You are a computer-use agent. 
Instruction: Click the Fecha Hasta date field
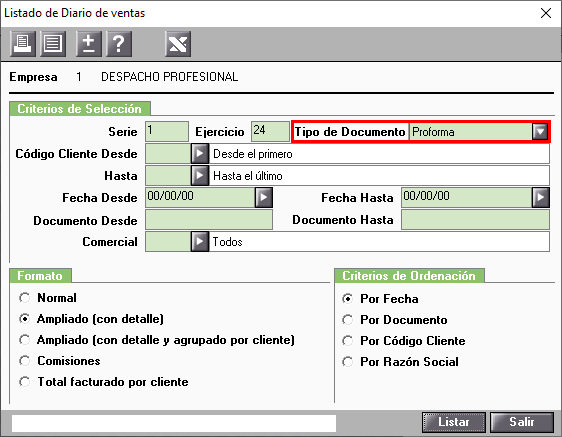tap(466, 198)
